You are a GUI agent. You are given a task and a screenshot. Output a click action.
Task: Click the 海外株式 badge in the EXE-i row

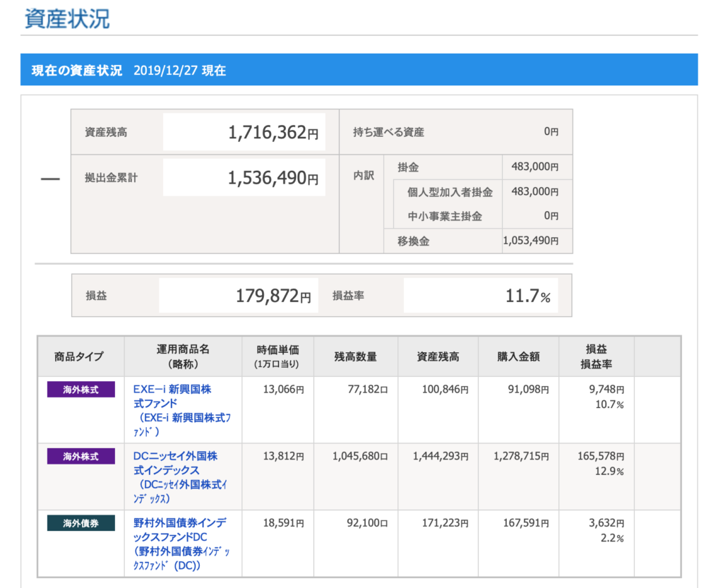(x=80, y=390)
